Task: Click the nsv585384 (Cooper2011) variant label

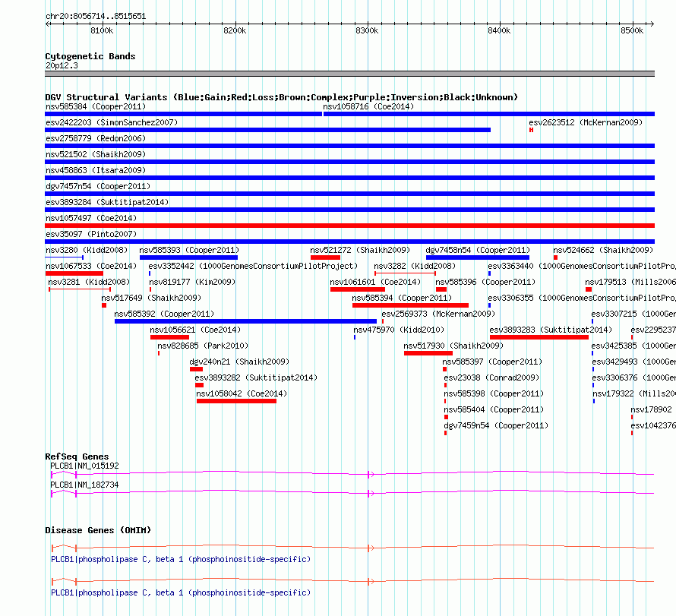Action: coord(96,106)
